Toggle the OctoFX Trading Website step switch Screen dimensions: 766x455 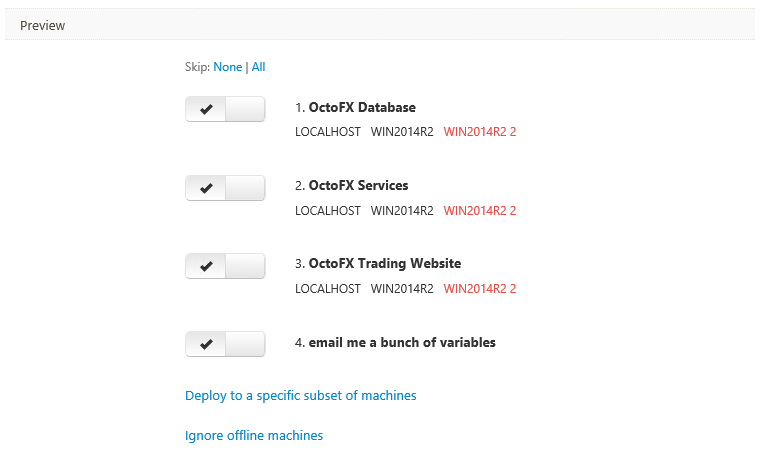pyautogui.click(x=225, y=266)
